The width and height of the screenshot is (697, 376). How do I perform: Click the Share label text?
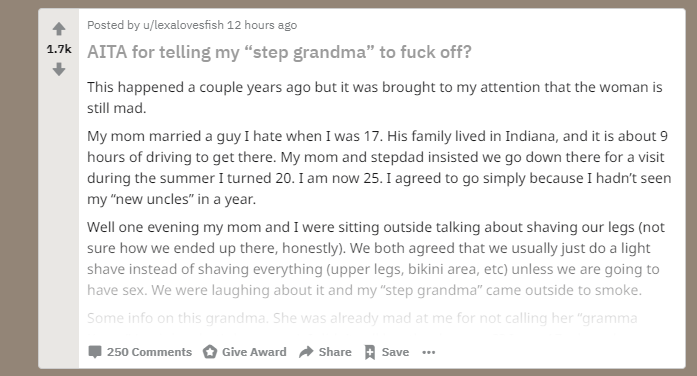point(335,352)
